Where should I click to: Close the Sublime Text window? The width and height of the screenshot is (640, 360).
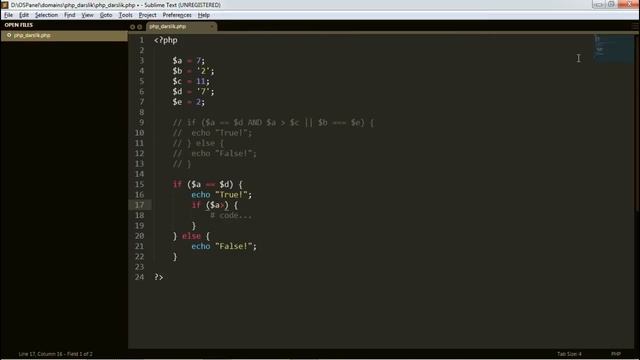coord(628,4)
